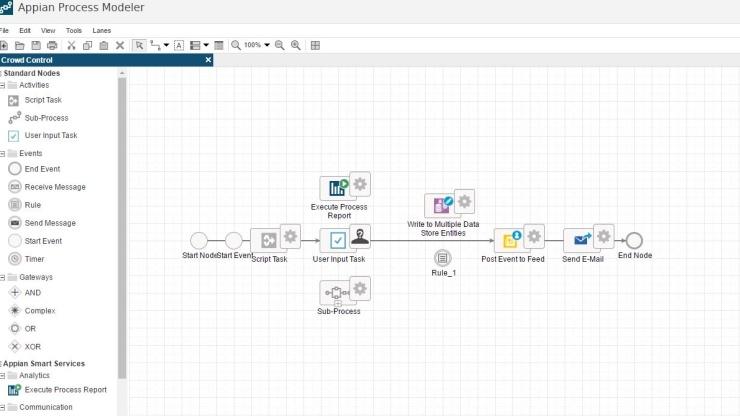Click the zoom in magnifier icon
This screenshot has height=416, width=740.
point(295,45)
